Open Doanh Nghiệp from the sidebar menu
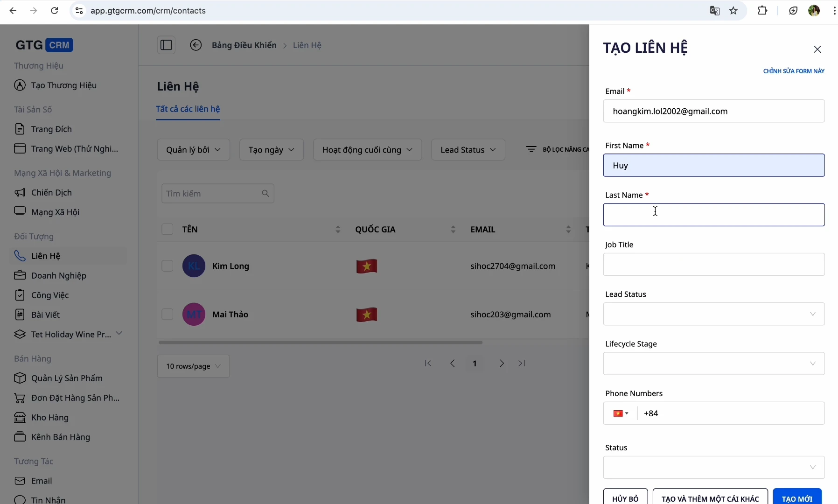 58,275
